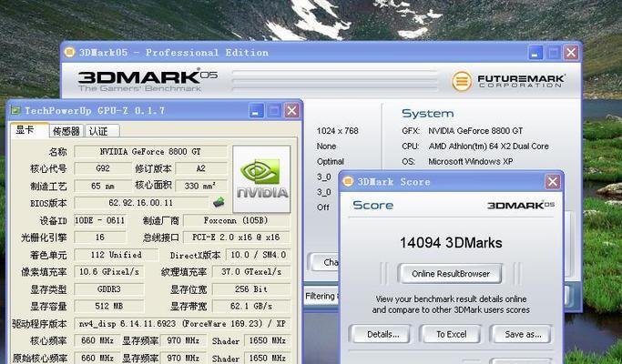622x364 pixels.
Task: Close the 3DMark Score dialog
Action: click(553, 182)
